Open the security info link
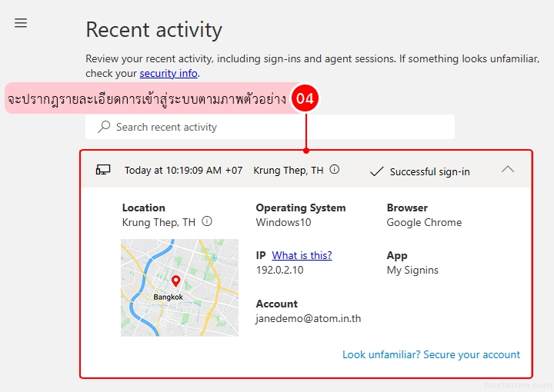554x392 pixels. 169,73
